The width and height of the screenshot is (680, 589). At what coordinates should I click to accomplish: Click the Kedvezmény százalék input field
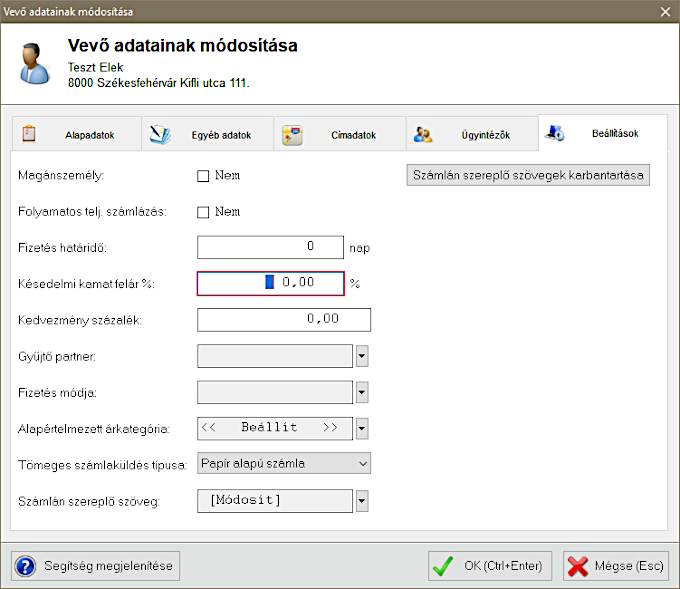tap(284, 319)
